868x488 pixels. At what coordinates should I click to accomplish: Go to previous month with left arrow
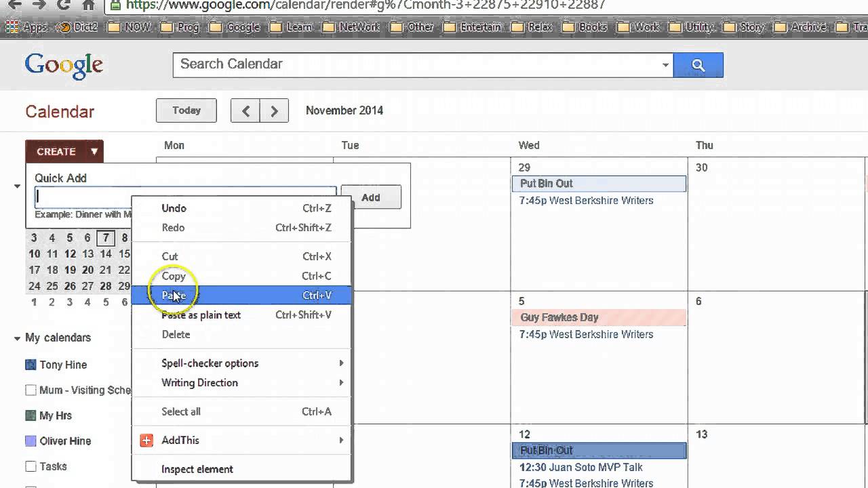tap(245, 110)
